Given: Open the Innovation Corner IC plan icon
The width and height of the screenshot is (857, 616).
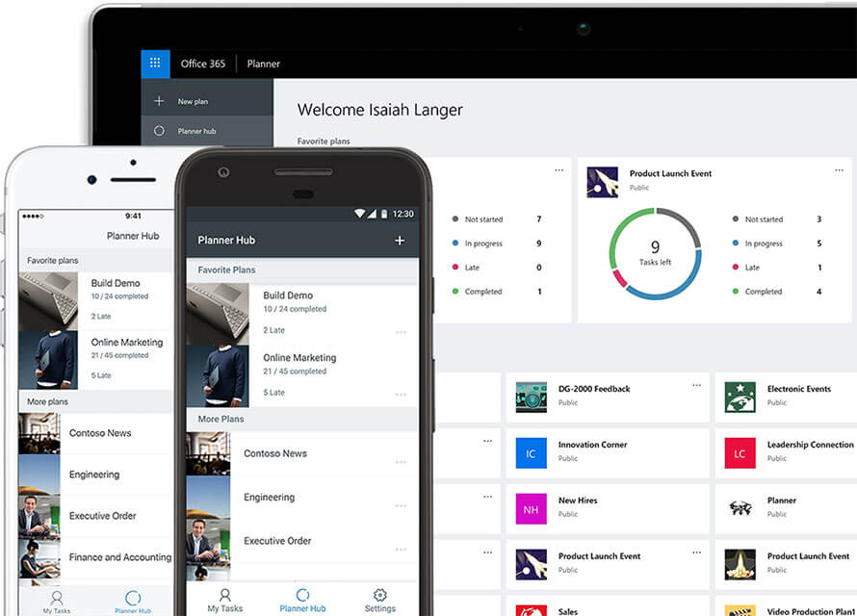Looking at the screenshot, I should point(531,452).
